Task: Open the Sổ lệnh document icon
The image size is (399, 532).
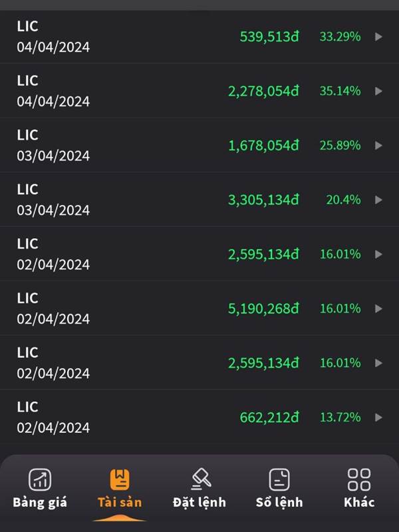Action: [279, 479]
